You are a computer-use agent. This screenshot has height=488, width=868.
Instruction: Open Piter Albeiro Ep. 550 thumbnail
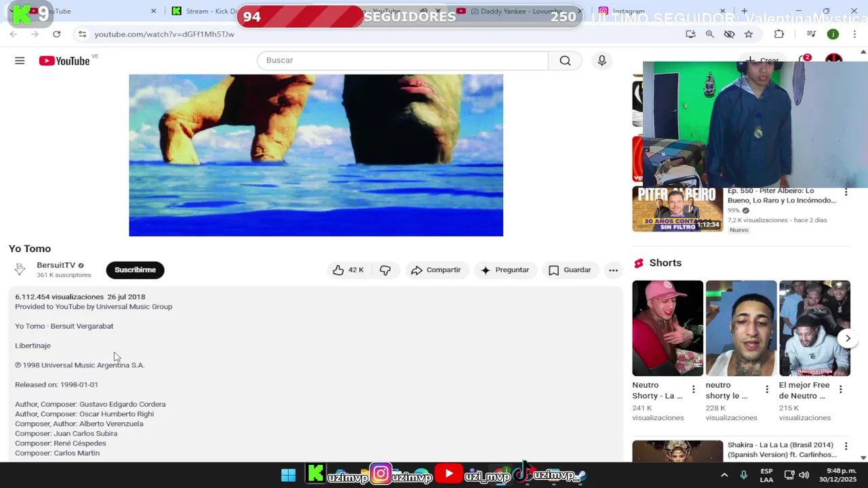[x=677, y=209]
